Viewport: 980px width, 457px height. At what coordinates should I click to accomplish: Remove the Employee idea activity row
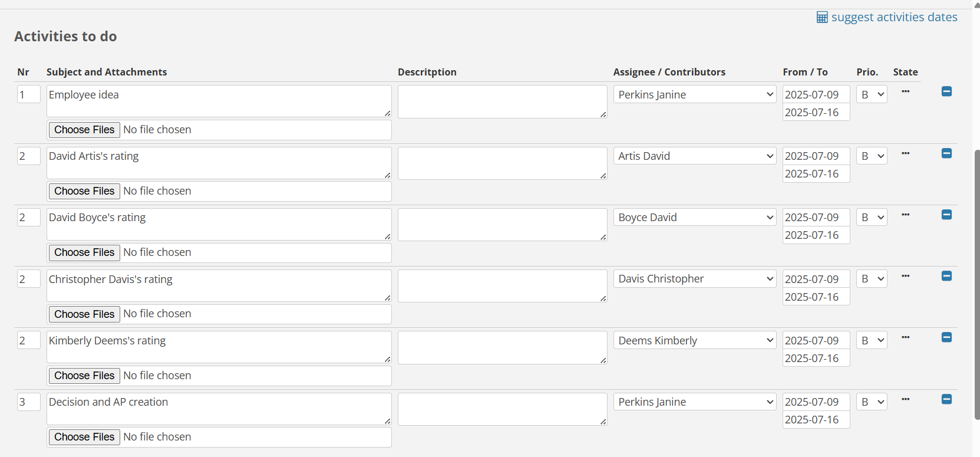pos(946,91)
